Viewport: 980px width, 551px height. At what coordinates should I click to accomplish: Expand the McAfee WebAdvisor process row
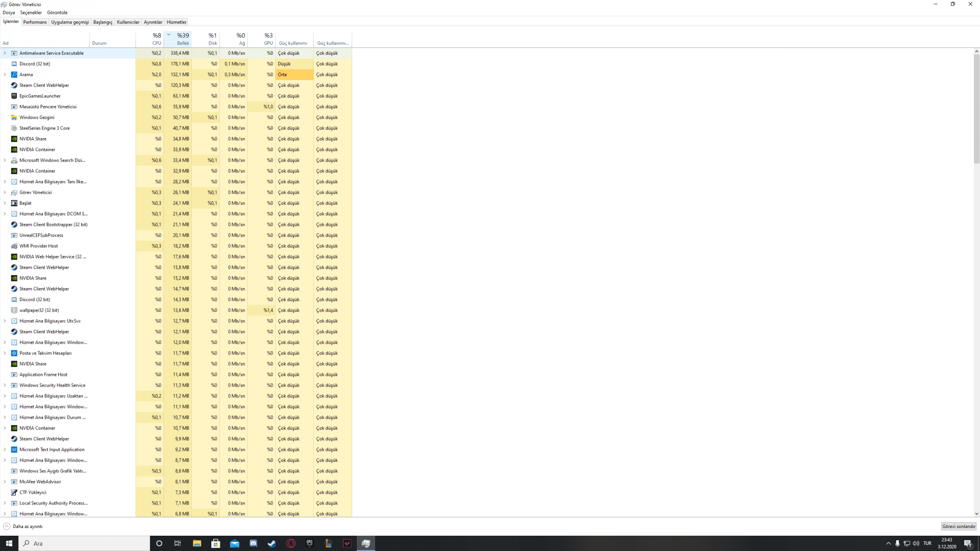(x=5, y=482)
